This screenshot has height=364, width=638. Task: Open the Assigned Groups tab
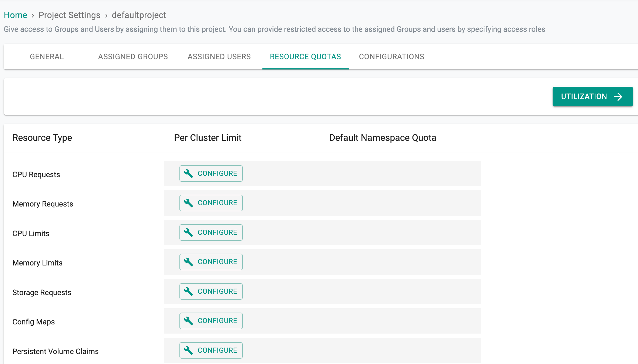(x=133, y=57)
